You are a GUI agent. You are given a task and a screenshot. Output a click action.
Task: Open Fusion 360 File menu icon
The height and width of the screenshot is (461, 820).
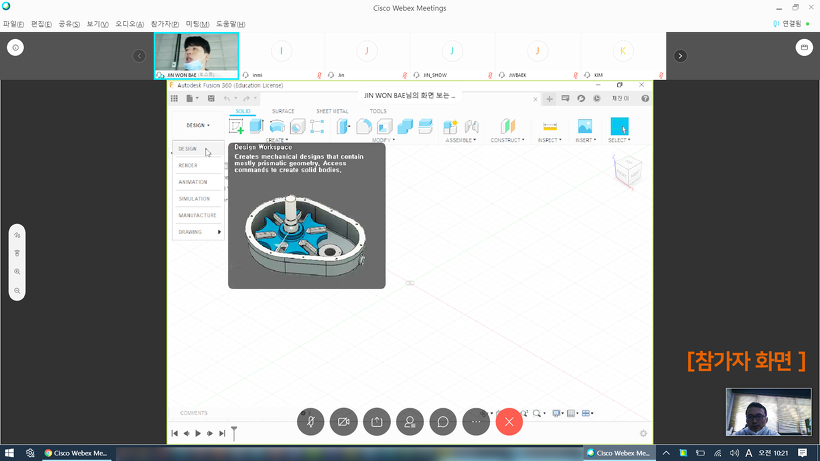[192, 98]
